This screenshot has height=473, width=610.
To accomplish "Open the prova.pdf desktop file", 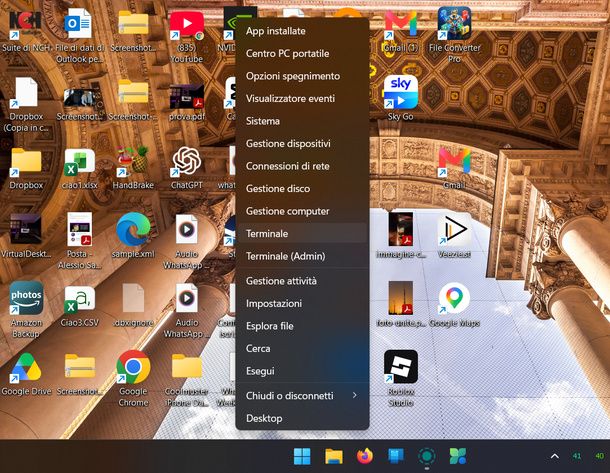I will point(187,96).
